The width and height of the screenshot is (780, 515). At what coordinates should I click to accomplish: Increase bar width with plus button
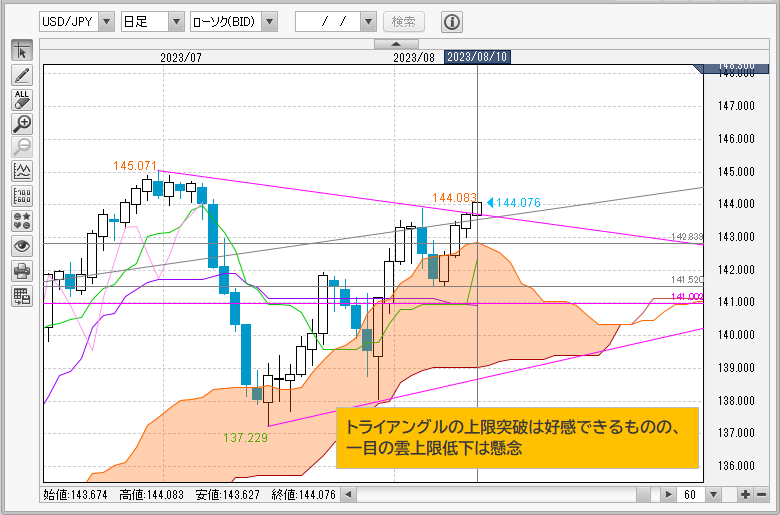click(745, 495)
